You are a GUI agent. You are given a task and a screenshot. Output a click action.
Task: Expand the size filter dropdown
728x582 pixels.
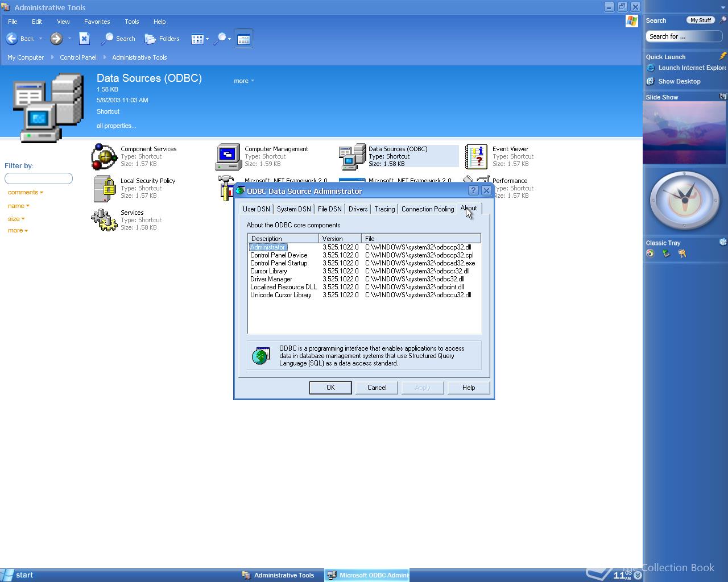(16, 219)
